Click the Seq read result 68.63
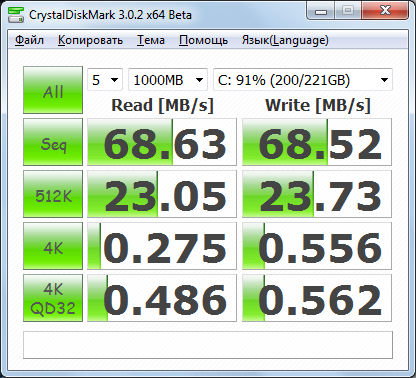 (x=162, y=142)
